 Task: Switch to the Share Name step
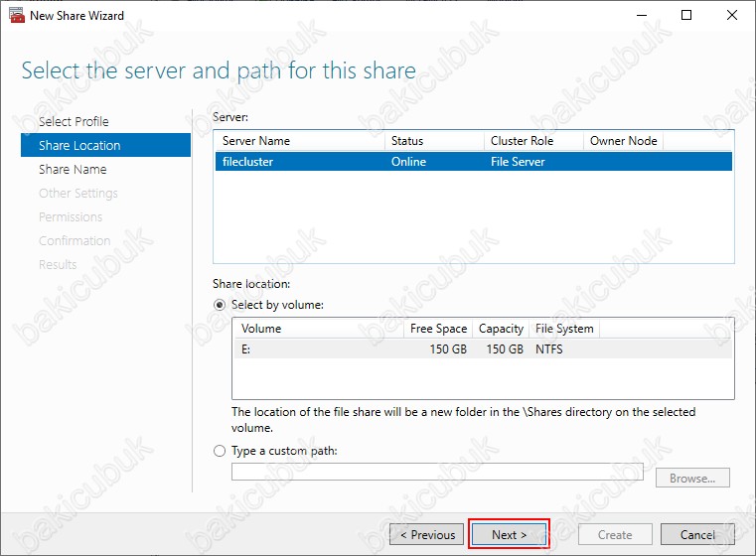click(x=73, y=169)
